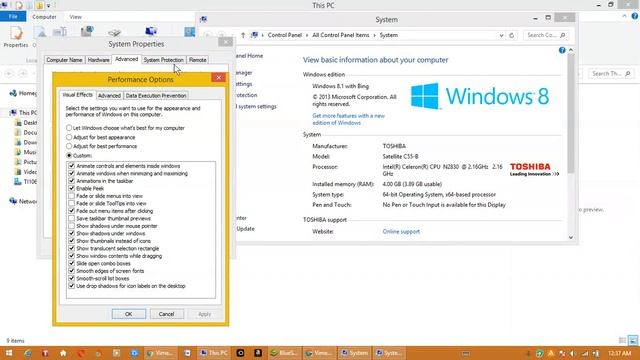Click volume icon in system tray
This screenshot has height=360, width=640.
[573, 353]
